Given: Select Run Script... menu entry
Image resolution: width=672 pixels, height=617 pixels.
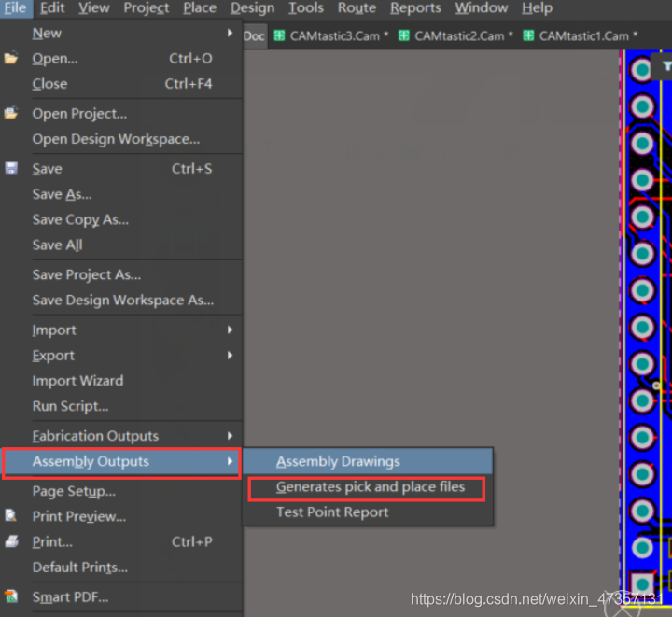Looking at the screenshot, I should click(x=121, y=406).
